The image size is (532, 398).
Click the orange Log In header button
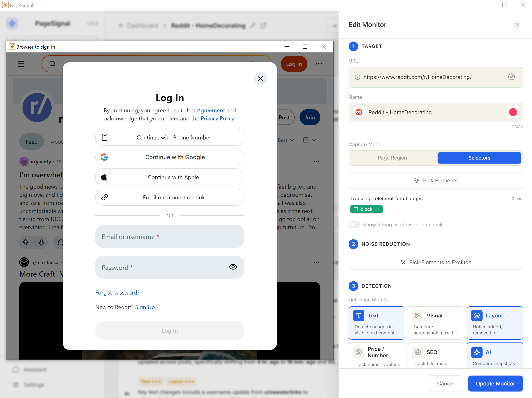pos(294,64)
